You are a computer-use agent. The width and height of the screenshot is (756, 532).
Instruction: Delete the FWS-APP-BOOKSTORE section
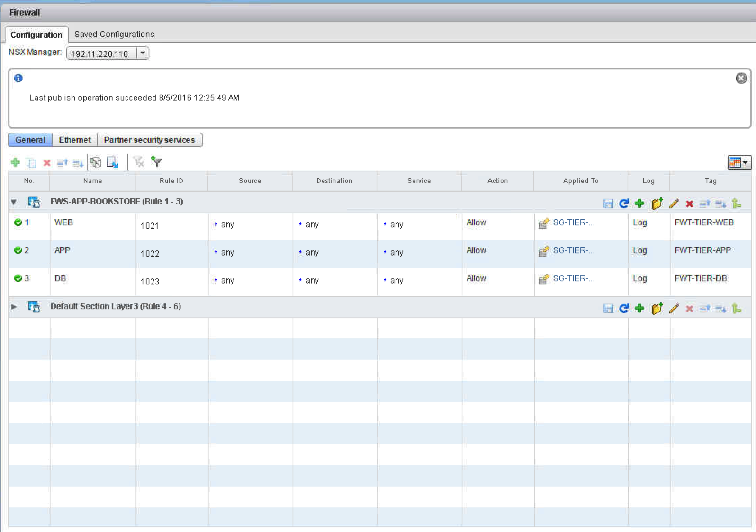(690, 204)
